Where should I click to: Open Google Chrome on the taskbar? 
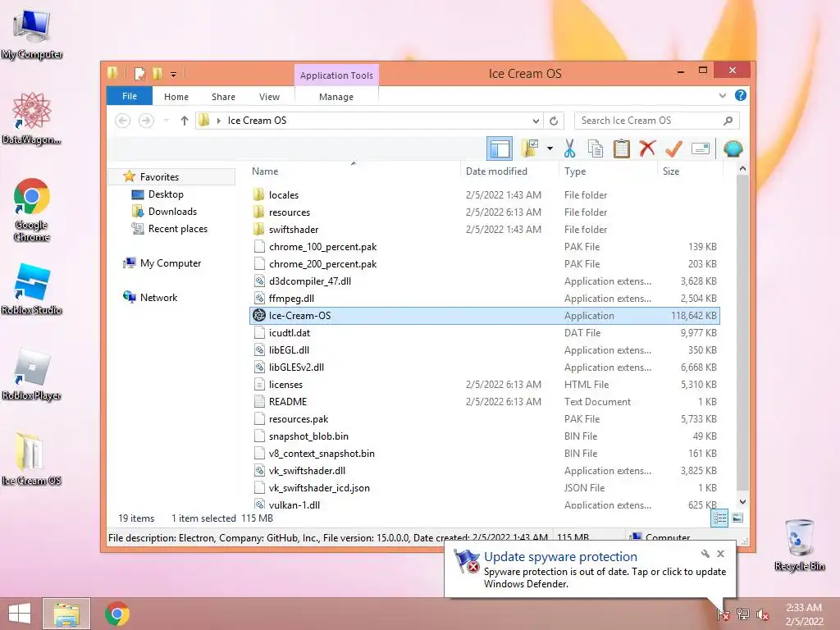pyautogui.click(x=116, y=614)
